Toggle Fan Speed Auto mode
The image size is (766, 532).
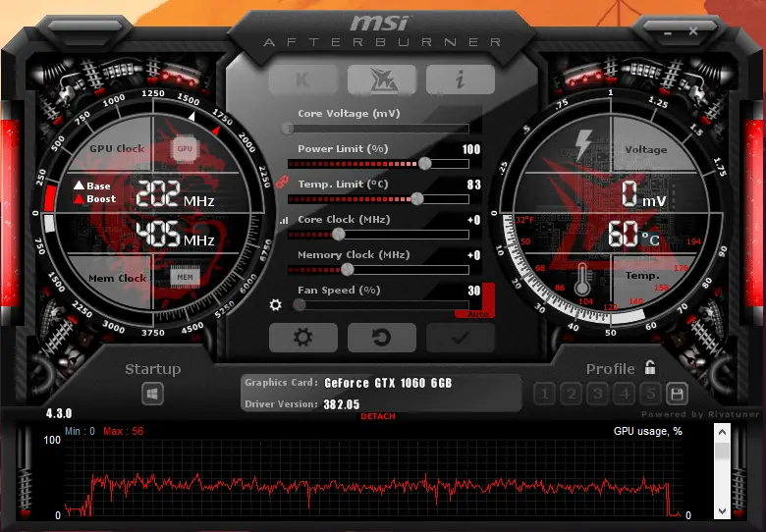pyautogui.click(x=477, y=314)
